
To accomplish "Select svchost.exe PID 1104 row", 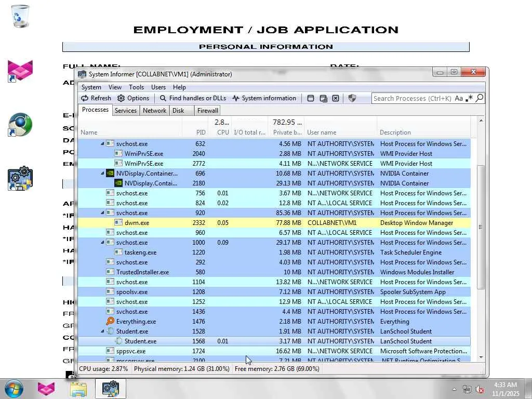I will coord(274,282).
